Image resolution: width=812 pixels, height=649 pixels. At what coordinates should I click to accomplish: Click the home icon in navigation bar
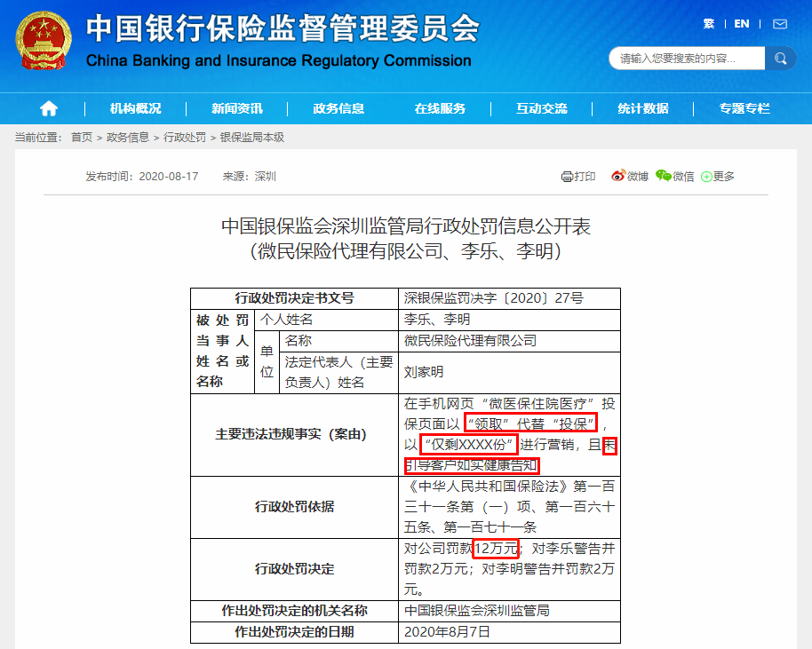click(x=49, y=108)
